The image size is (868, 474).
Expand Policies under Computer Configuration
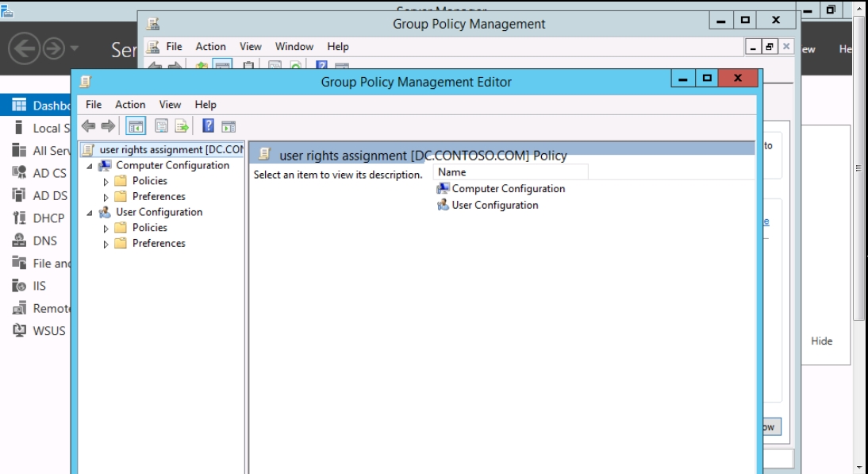106,182
